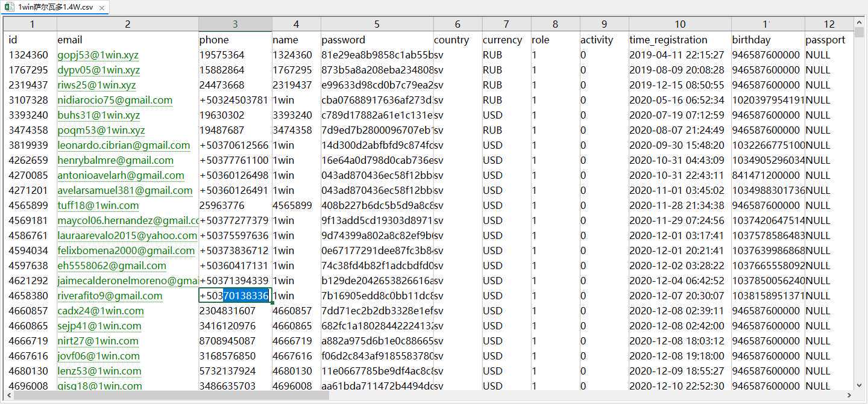Click the vertical scrollbar down arrow
This screenshot has height=404, width=868.
point(860,385)
